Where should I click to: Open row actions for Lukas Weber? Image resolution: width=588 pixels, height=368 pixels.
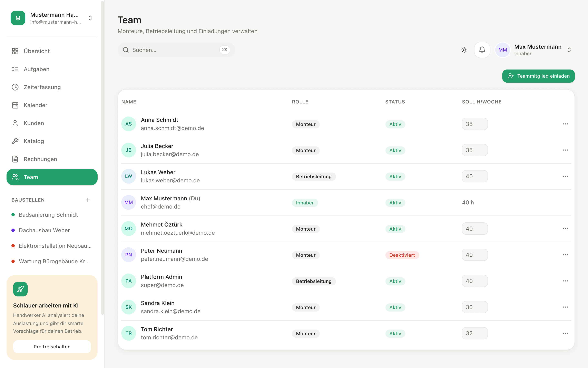point(565,176)
